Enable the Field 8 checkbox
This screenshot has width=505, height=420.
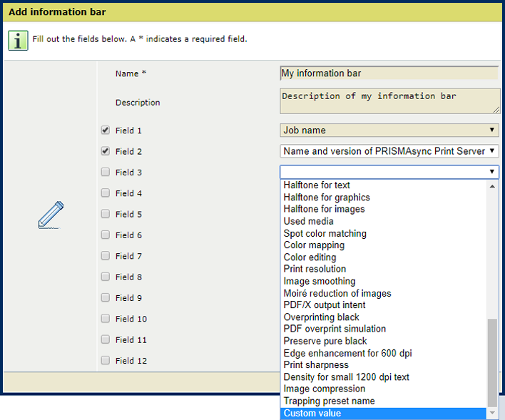coord(106,277)
